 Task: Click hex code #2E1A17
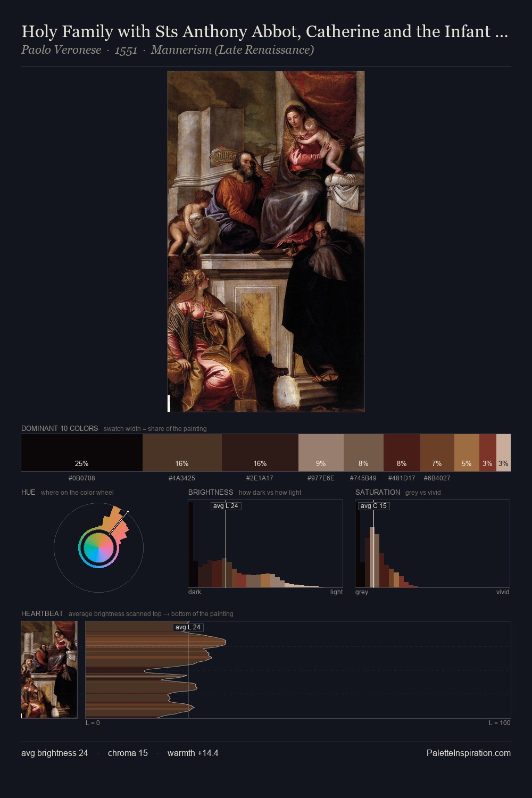pyautogui.click(x=260, y=478)
